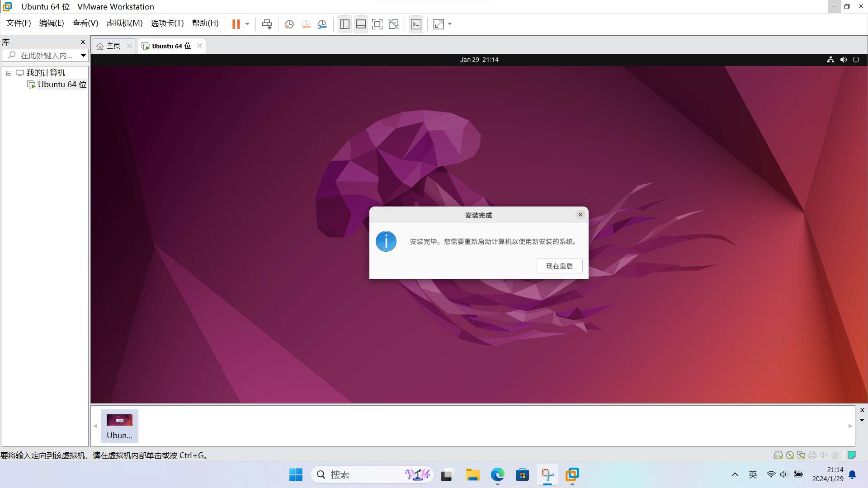Open the VMware message log icon
The width and height of the screenshot is (868, 488).
(852, 455)
